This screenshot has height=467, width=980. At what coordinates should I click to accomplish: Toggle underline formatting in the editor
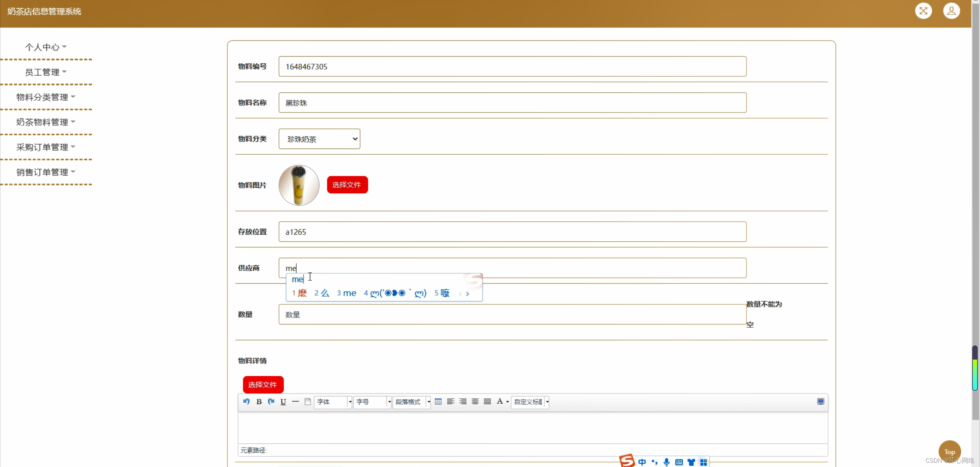tap(283, 401)
